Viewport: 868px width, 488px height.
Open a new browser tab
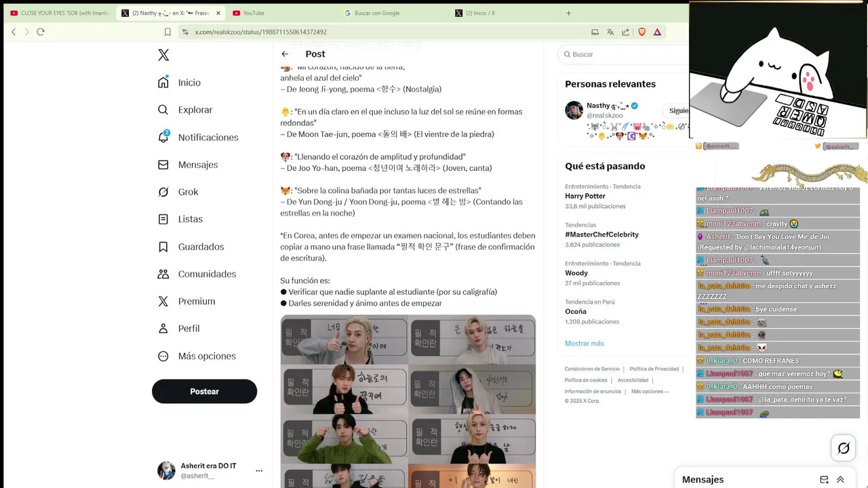pyautogui.click(x=568, y=13)
